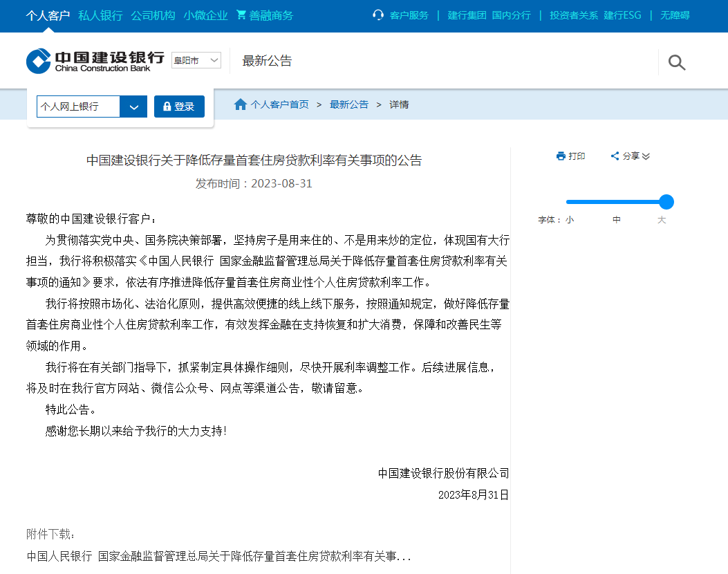Click the headset icon next to 客户服务
This screenshot has height=574, width=728.
point(377,13)
